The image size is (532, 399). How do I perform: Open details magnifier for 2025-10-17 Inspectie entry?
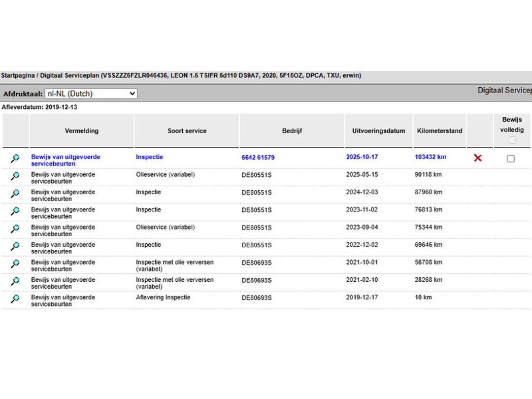pyautogui.click(x=15, y=159)
